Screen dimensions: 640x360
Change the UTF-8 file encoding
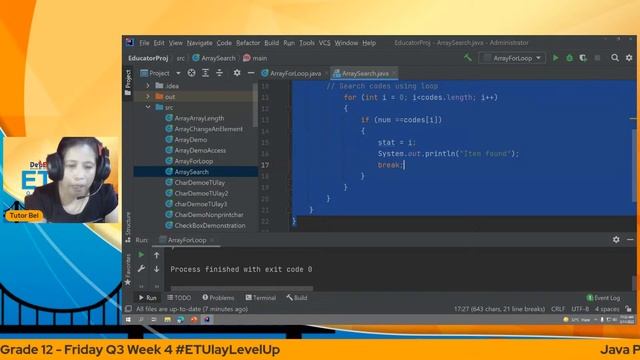click(580, 309)
